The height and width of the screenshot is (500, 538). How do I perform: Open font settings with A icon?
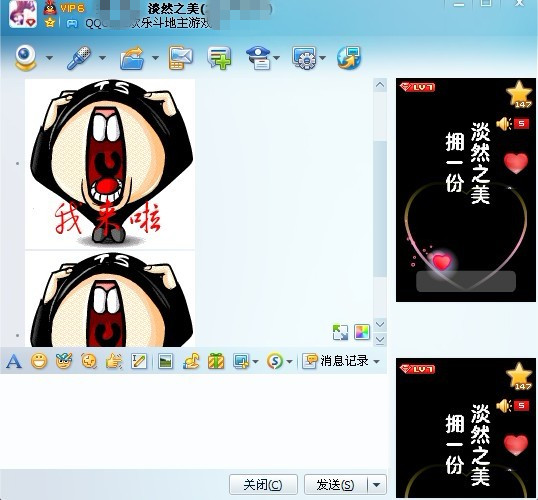click(x=14, y=361)
